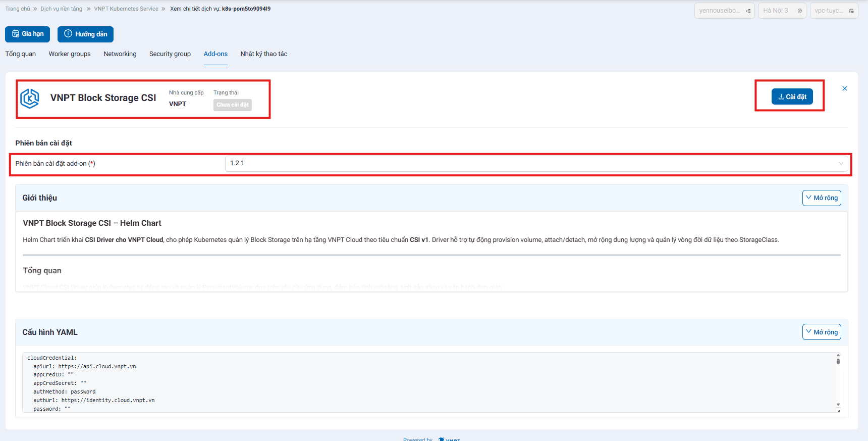Install the add-on with Cài đặt
Screen dimensions: 868x441
click(792, 96)
